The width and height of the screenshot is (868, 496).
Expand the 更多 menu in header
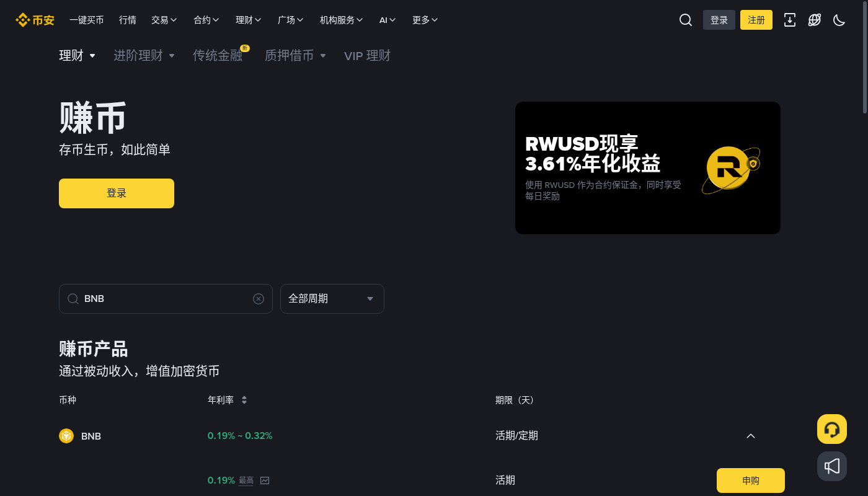[425, 20]
